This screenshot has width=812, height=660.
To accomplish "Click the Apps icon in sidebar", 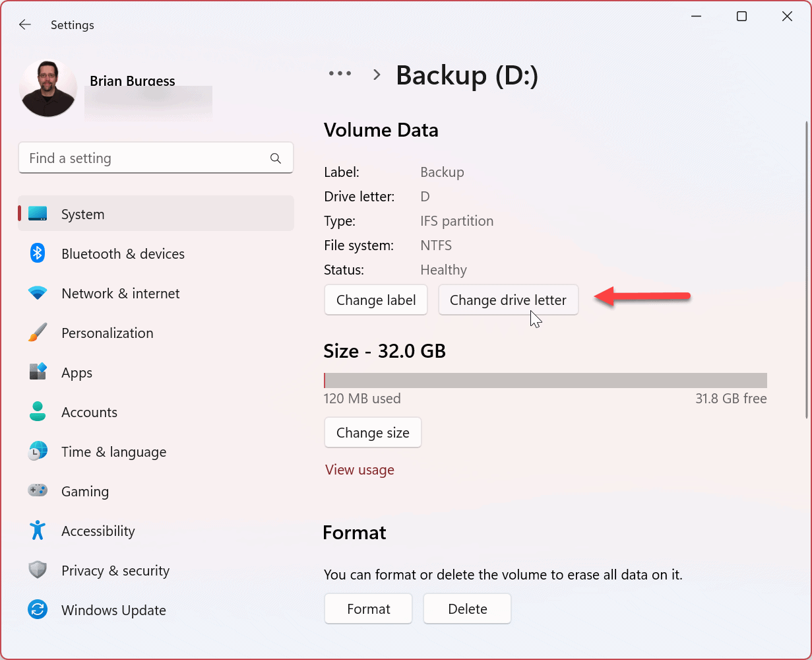I will pyautogui.click(x=38, y=372).
